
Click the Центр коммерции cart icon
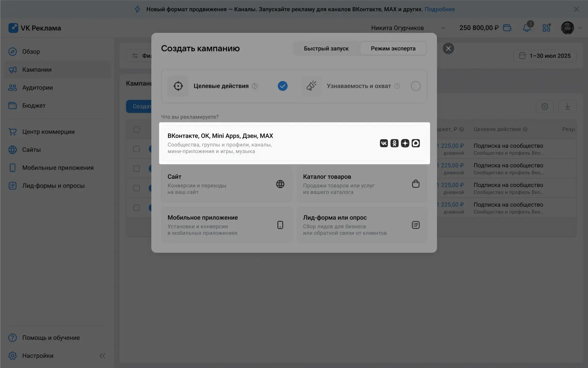coord(13,132)
